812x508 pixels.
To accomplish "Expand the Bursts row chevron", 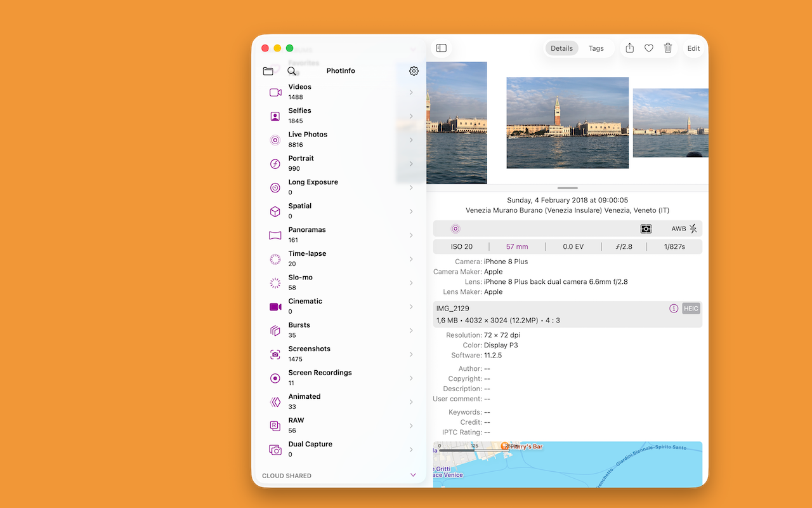I will pos(411,330).
